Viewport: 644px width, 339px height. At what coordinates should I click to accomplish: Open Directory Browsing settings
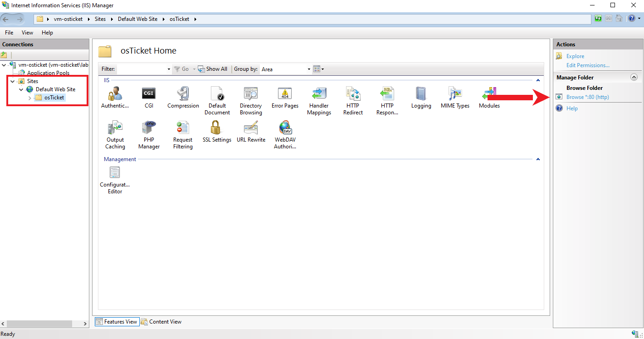point(251,101)
